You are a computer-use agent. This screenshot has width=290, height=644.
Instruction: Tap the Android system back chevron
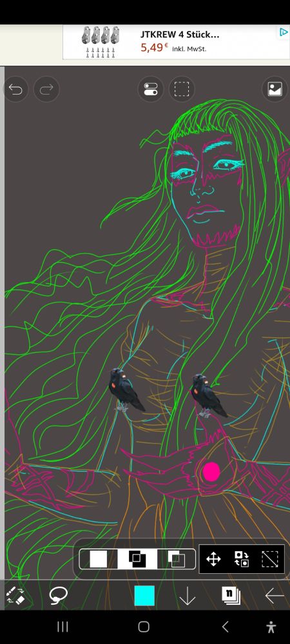click(x=225, y=627)
